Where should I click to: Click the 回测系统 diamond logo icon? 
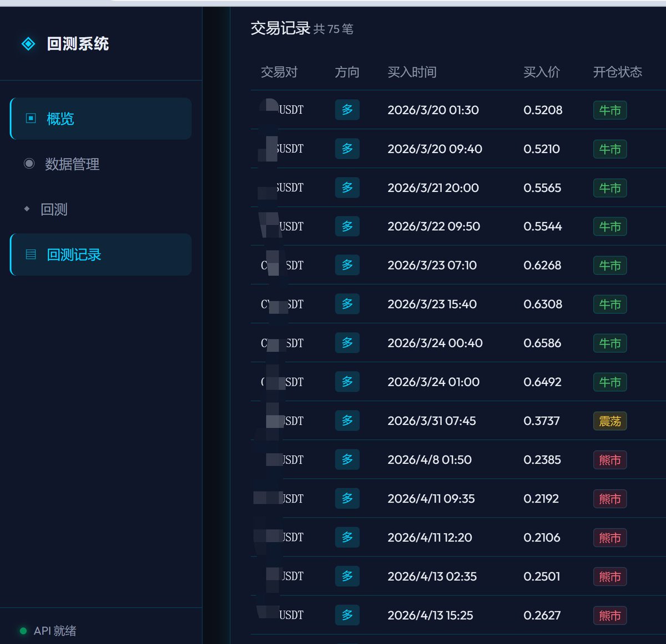click(28, 44)
